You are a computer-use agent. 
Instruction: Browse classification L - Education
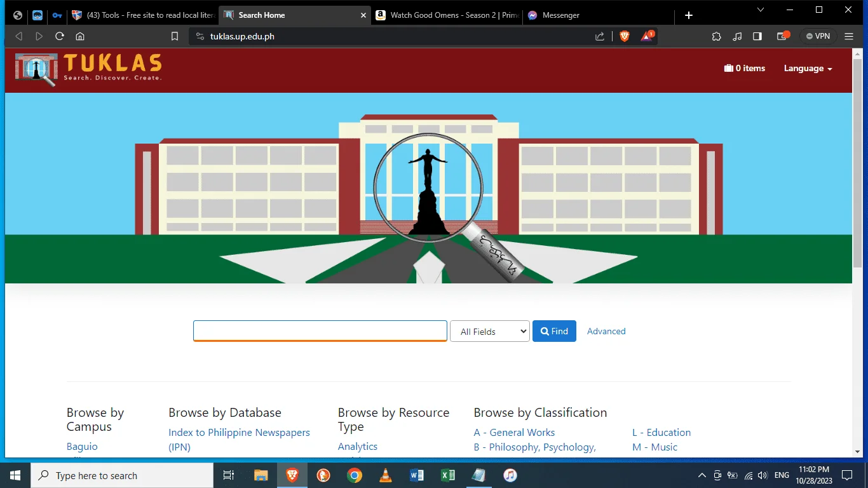[661, 432]
